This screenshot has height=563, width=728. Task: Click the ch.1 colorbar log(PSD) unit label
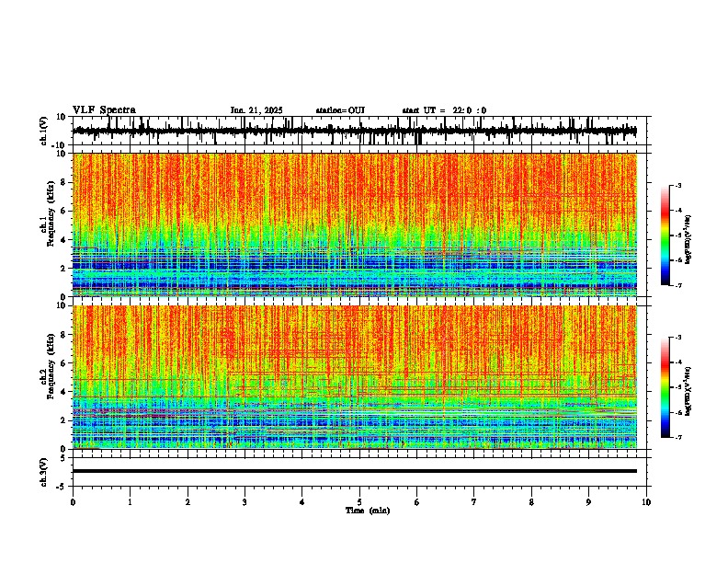pos(688,239)
